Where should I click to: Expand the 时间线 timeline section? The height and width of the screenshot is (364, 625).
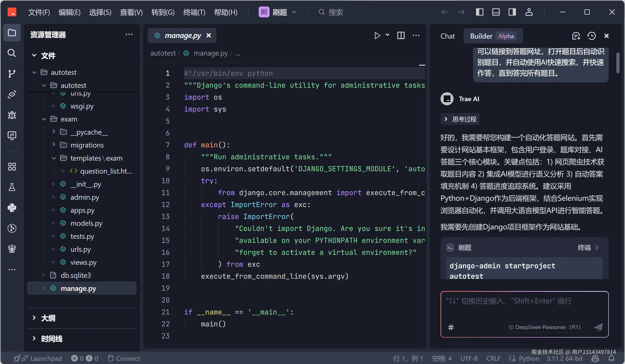(34, 338)
